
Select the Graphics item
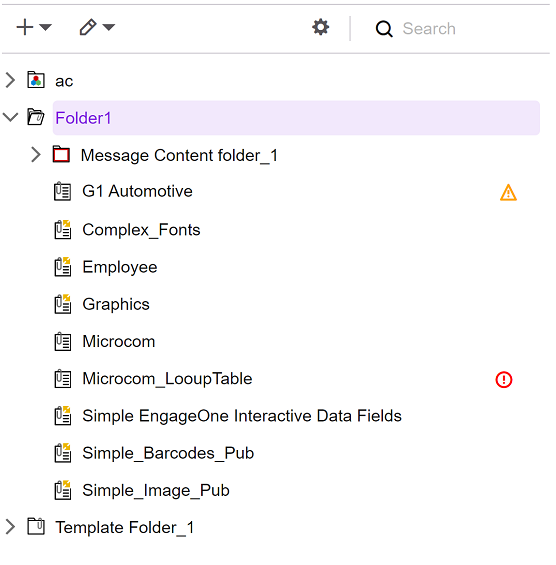tap(116, 304)
